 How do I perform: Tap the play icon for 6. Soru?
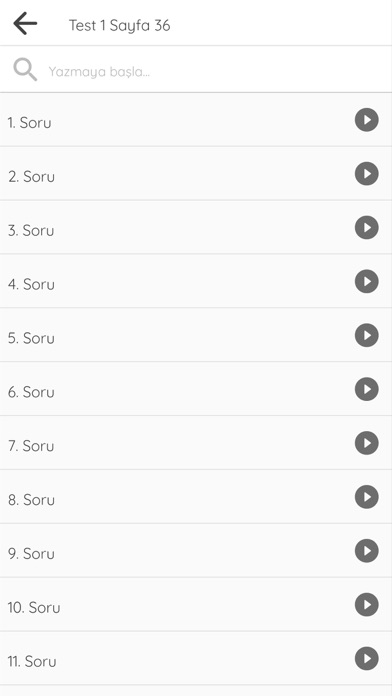point(366,389)
